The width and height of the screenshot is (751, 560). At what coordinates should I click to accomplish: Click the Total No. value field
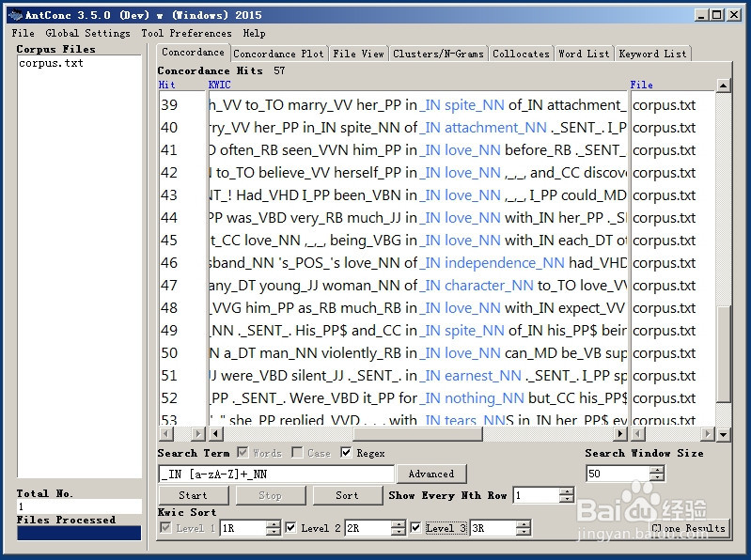click(x=79, y=506)
